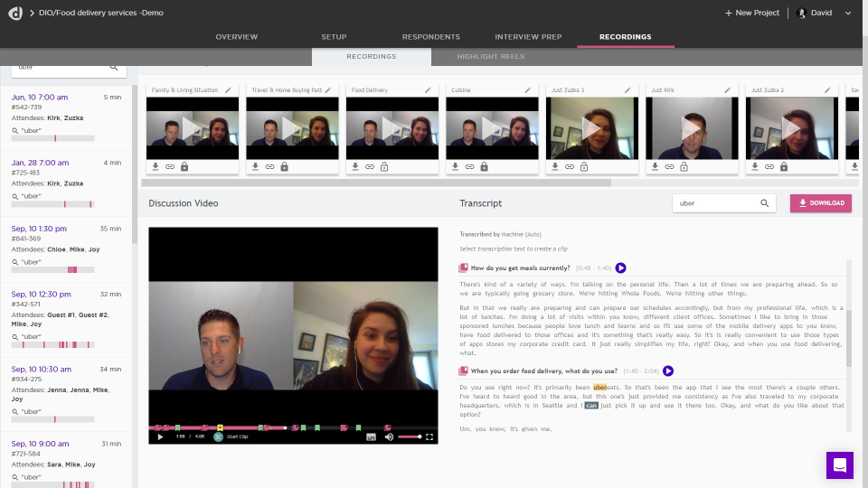Toggle lock on the Just Zuzka 2 clip

(784, 166)
